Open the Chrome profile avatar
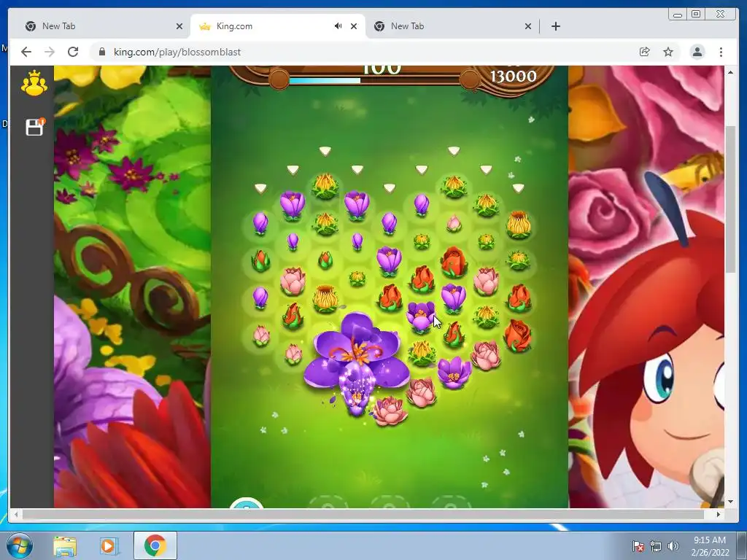The height and width of the screenshot is (560, 747). point(697,52)
